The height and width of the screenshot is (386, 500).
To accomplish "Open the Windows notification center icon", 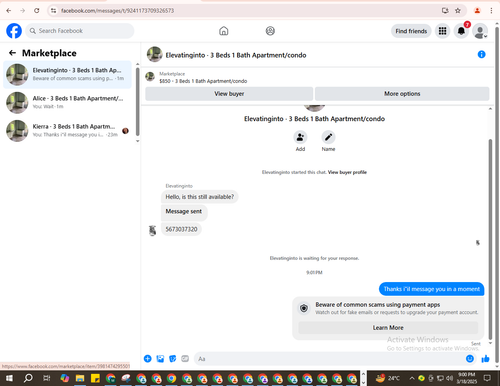I will pyautogui.click(x=487, y=378).
